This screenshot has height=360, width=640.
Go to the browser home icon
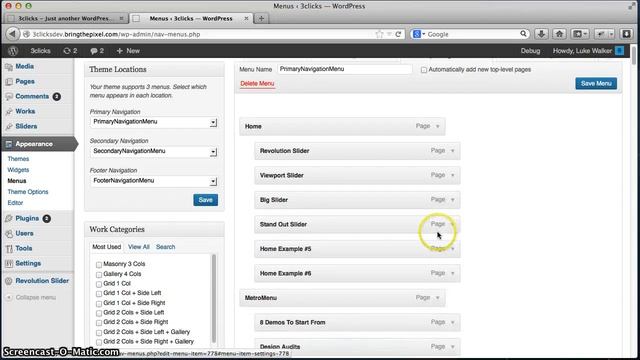(x=559, y=34)
